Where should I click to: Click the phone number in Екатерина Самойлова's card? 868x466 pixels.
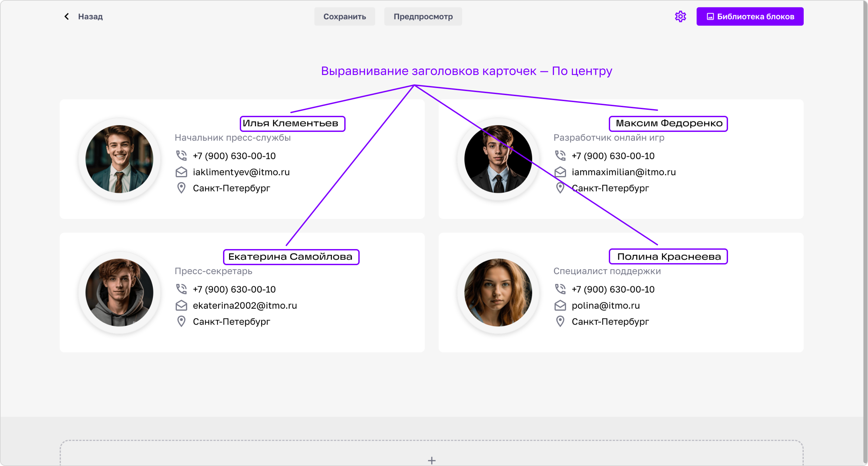234,289
